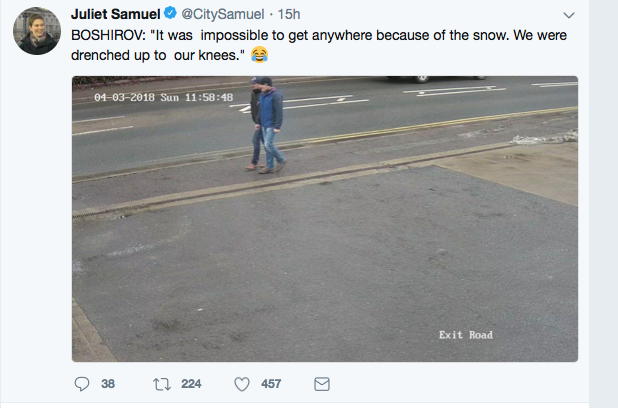The height and width of the screenshot is (408, 618).
Task: Click the 457 likes count
Action: point(271,383)
